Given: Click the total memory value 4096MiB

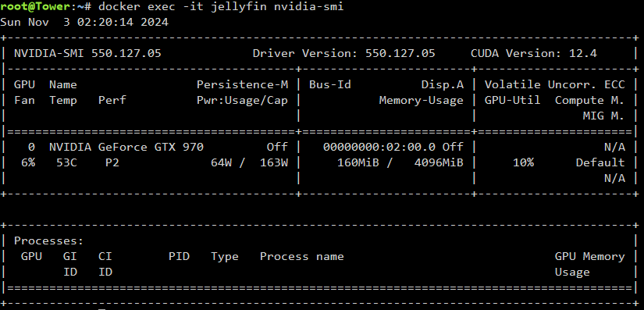Looking at the screenshot, I should click(x=439, y=162).
